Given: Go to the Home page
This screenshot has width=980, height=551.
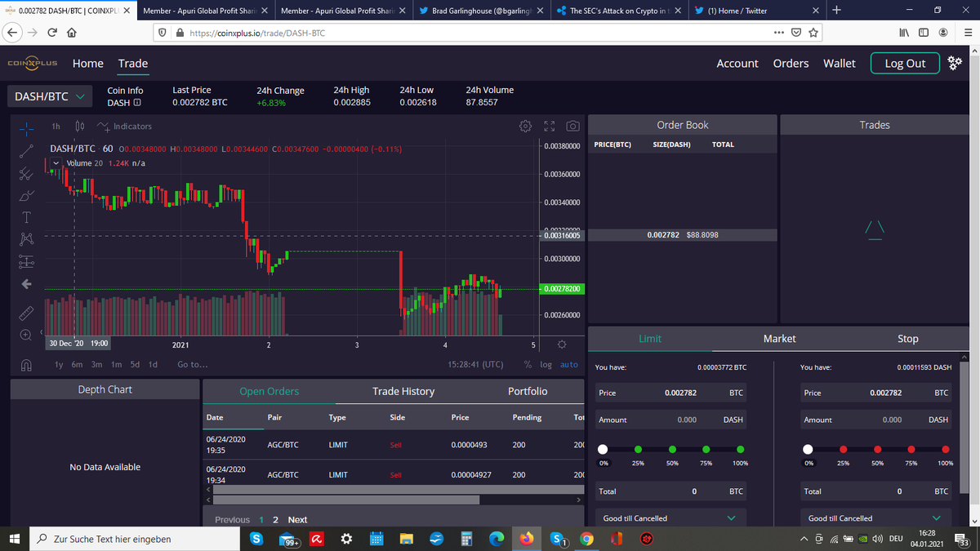Looking at the screenshot, I should (88, 64).
